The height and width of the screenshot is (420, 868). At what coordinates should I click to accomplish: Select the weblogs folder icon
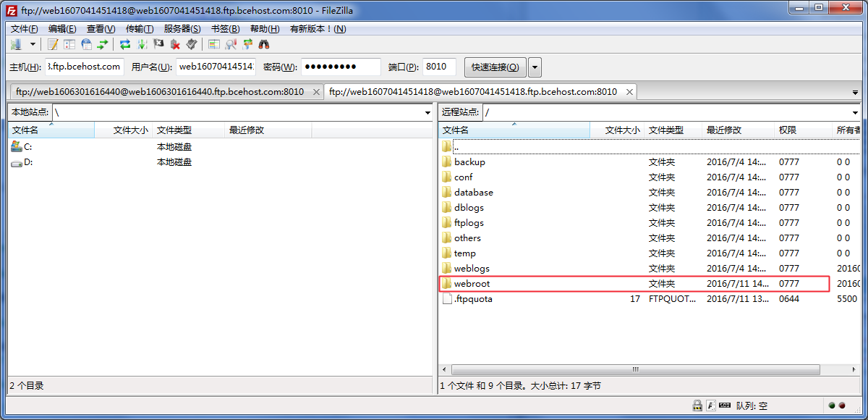(446, 269)
